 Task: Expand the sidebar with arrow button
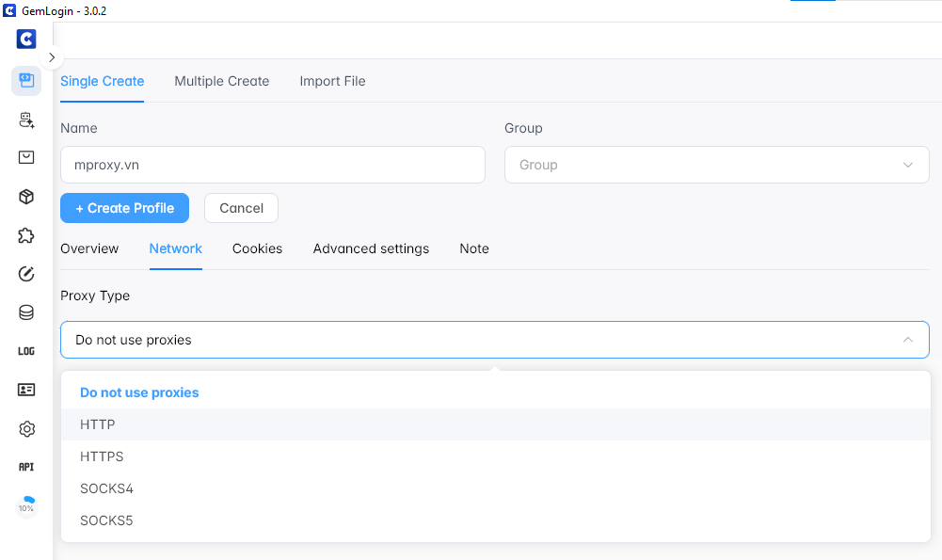pyautogui.click(x=52, y=57)
